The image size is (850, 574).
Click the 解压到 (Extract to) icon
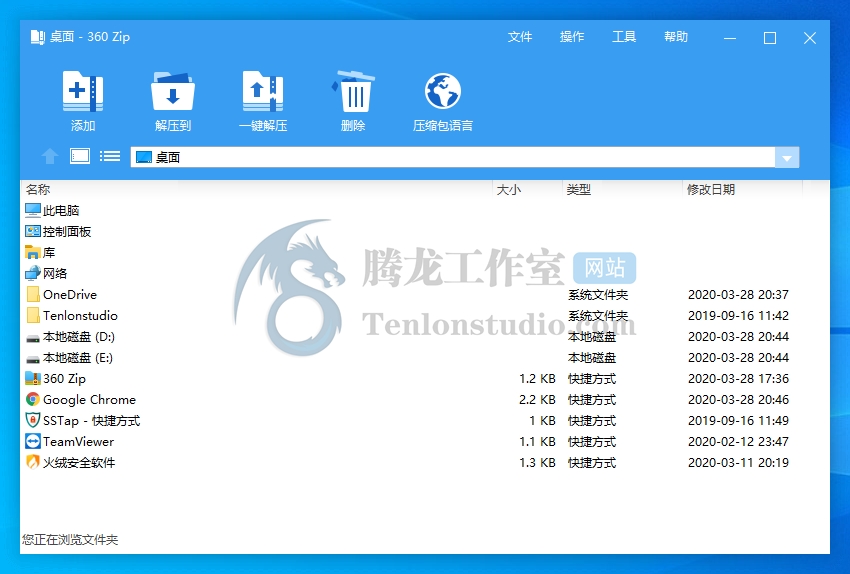(173, 91)
